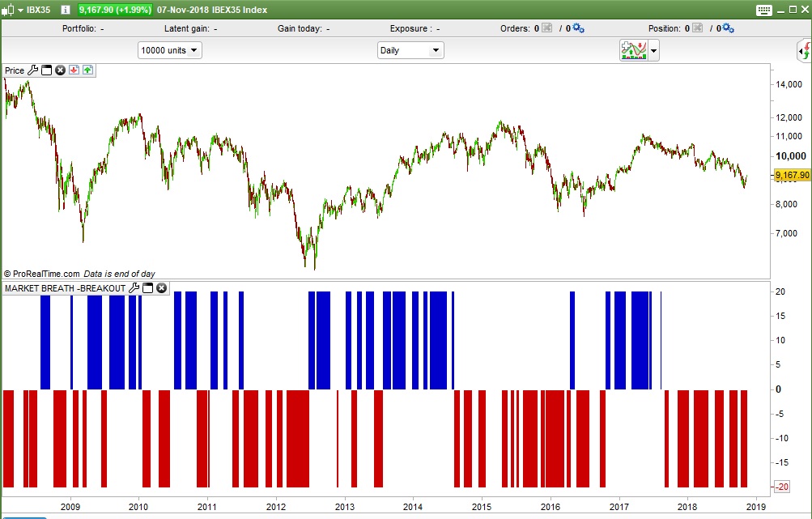Remove the MARKET BREATH -BREAKOUT indicator
Viewport: 812px width, 519px height.
162,288
